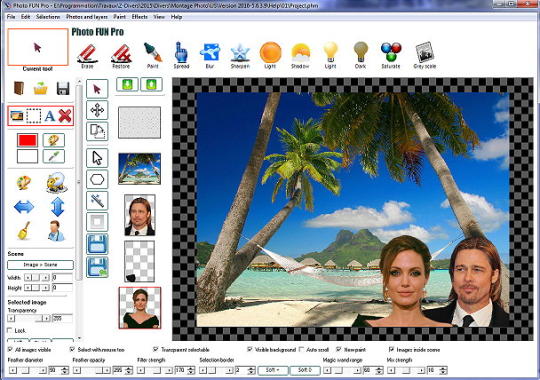Viewport: 540px width, 380px height.
Task: Activate the Sharpen star tool
Action: point(240,55)
